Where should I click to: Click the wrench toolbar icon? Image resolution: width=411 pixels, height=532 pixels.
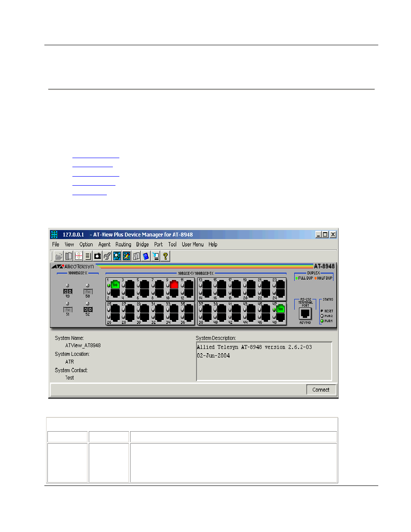pos(107,256)
